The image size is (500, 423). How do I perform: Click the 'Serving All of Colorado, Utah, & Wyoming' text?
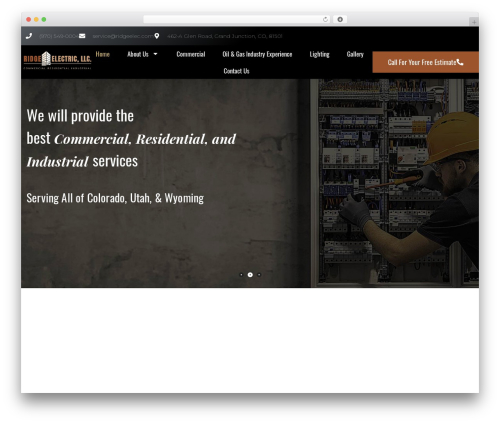pos(115,198)
